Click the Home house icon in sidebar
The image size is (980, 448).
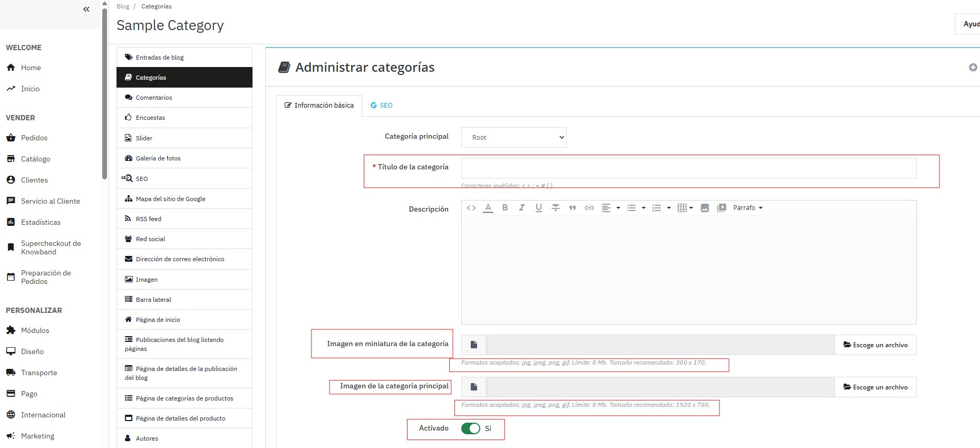pyautogui.click(x=11, y=68)
